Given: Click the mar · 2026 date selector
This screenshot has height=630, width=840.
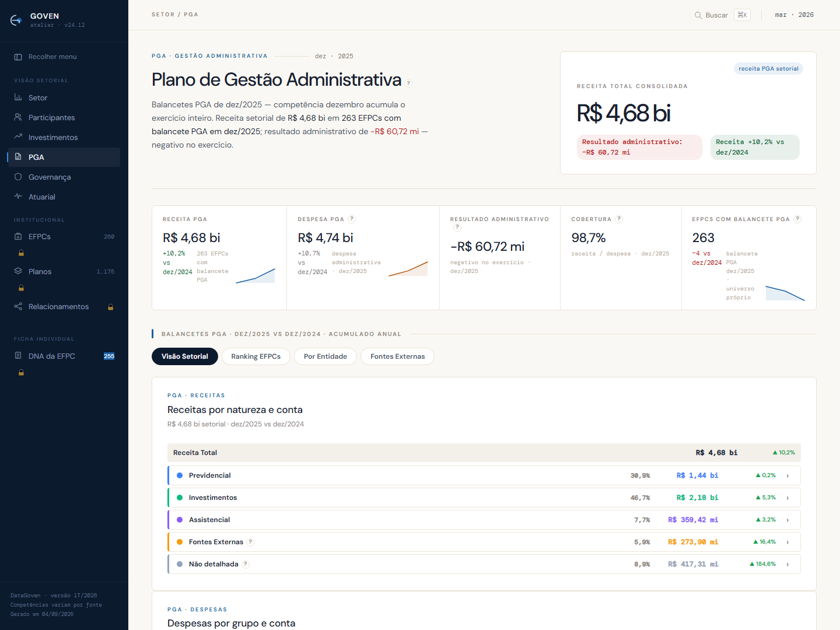Looking at the screenshot, I should [794, 15].
